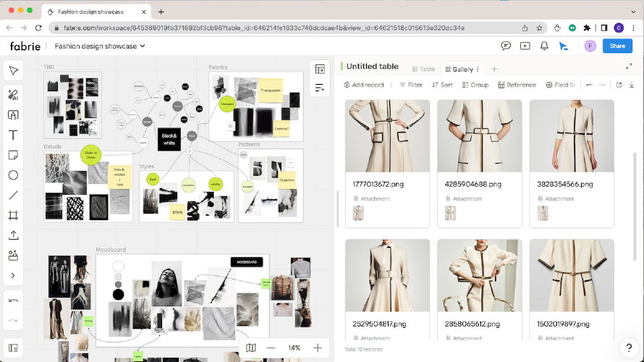Select the frame tool
The image size is (644, 362).
click(x=13, y=215)
